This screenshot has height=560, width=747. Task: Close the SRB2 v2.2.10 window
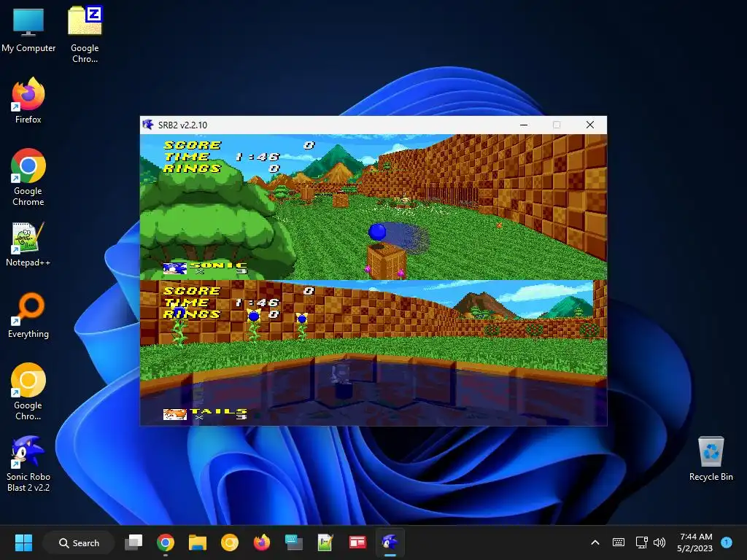(x=589, y=125)
